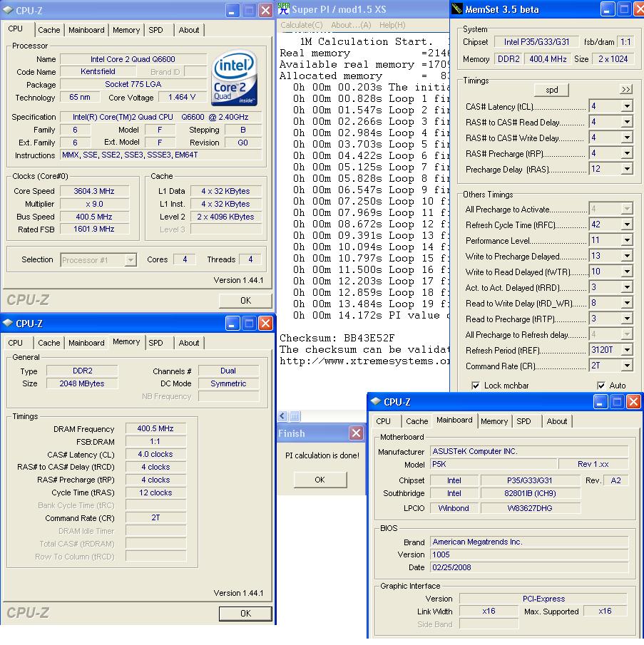
Task: Click Bus Speed value 400.5 MHz
Action: pyautogui.click(x=94, y=217)
